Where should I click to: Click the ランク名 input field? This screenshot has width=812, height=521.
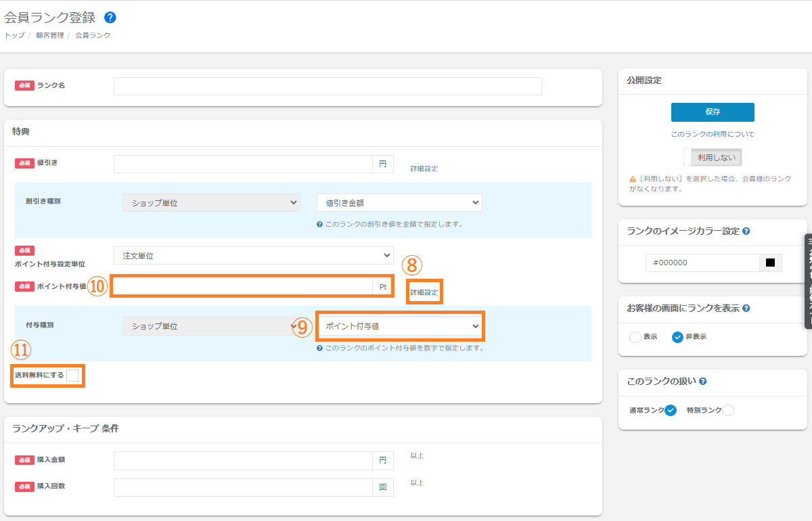tap(328, 86)
